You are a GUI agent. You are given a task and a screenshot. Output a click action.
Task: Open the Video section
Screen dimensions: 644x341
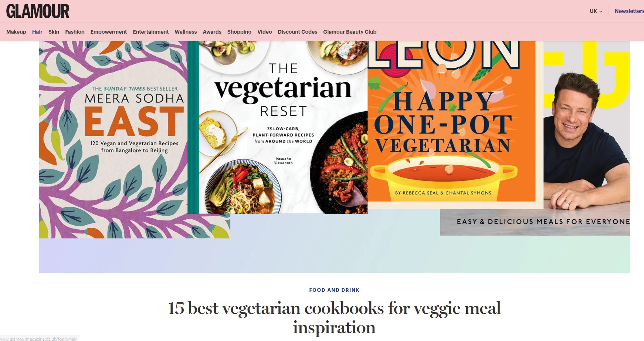[x=265, y=32]
